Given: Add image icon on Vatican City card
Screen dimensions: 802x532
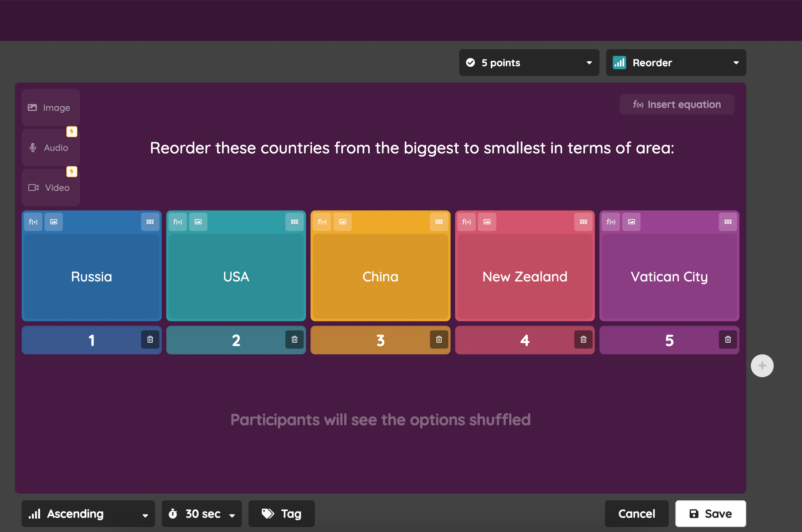Looking at the screenshot, I should click(631, 222).
